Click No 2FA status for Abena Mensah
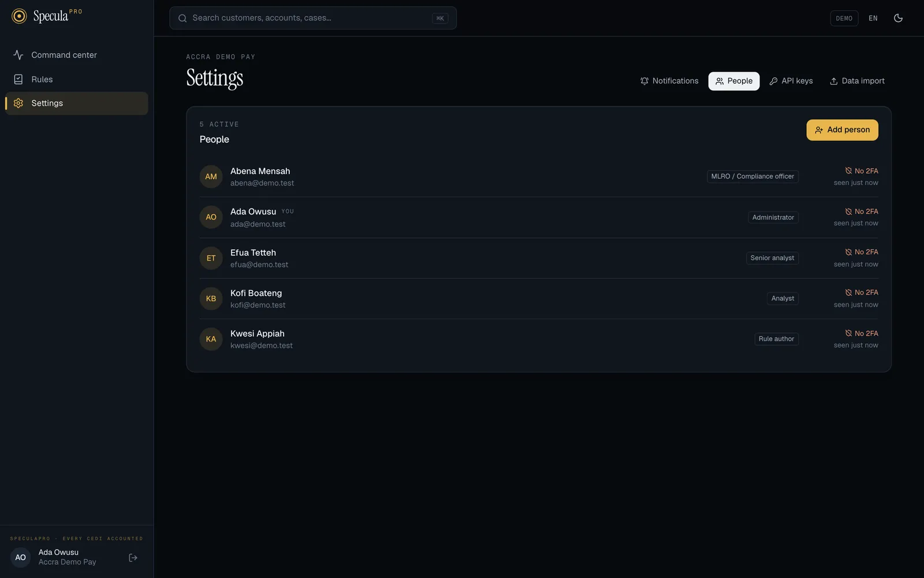 (862, 171)
